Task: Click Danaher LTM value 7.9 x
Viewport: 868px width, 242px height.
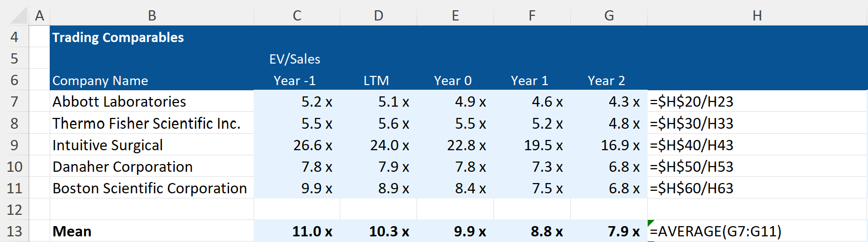Action: 378,167
